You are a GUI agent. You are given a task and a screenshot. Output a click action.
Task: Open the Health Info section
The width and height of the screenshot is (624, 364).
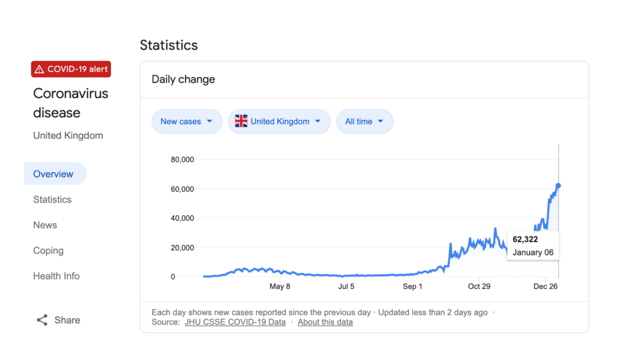[57, 276]
